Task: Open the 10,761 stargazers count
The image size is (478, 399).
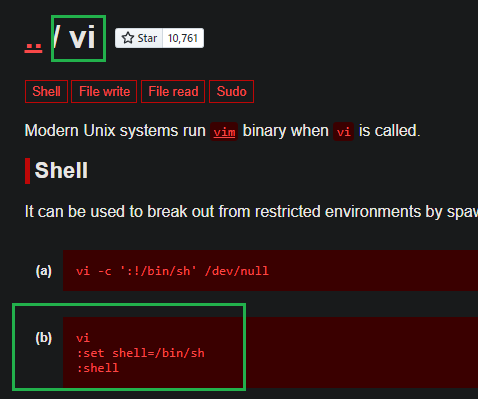Action: click(183, 38)
